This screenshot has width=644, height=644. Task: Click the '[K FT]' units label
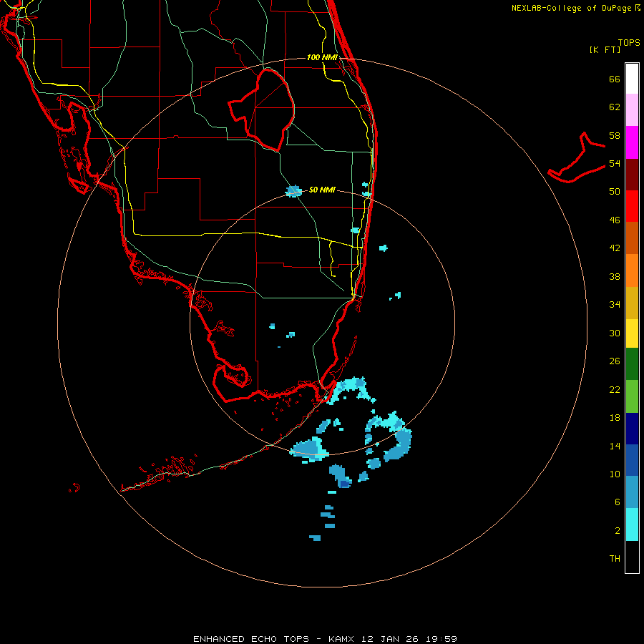point(605,49)
